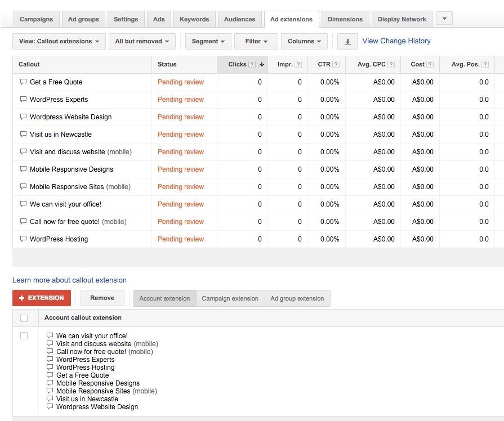Click the Clicks column help question mark

click(252, 64)
